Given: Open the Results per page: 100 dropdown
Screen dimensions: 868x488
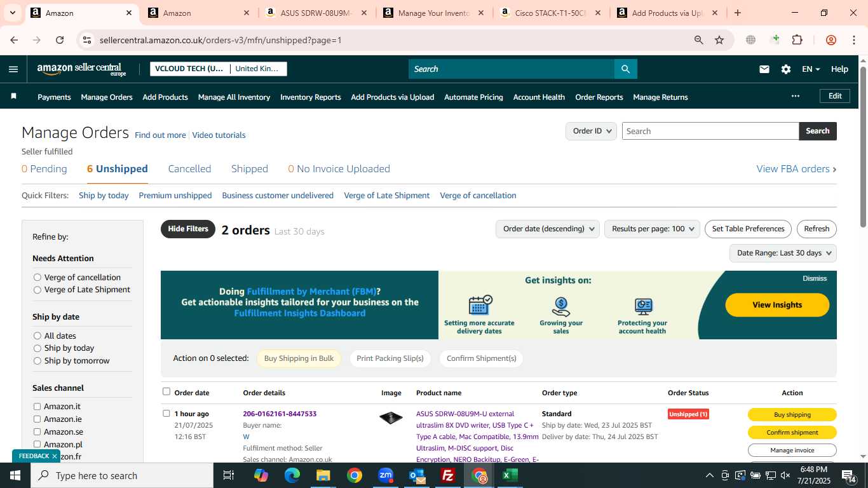Looking at the screenshot, I should point(653,229).
